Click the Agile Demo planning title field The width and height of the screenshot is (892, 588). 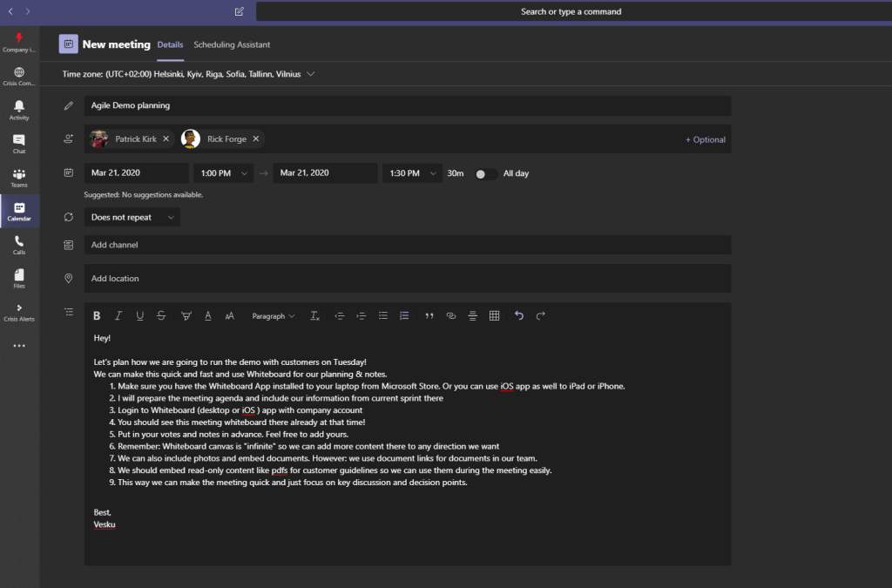click(x=408, y=105)
